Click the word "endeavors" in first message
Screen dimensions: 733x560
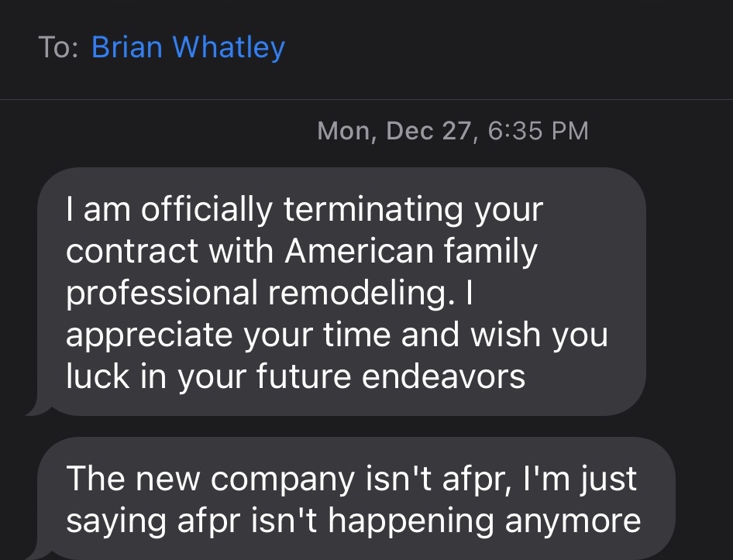point(444,376)
